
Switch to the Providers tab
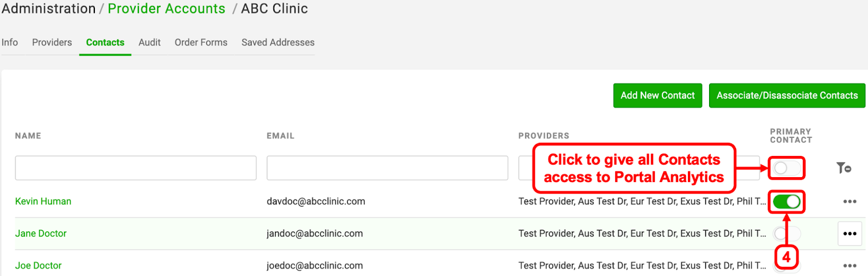coord(52,42)
